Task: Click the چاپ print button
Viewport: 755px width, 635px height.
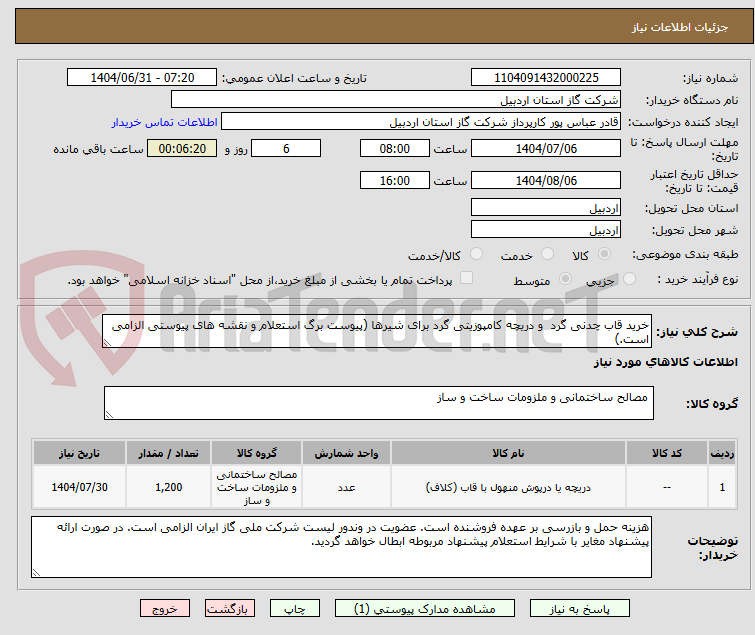Action: click(295, 609)
